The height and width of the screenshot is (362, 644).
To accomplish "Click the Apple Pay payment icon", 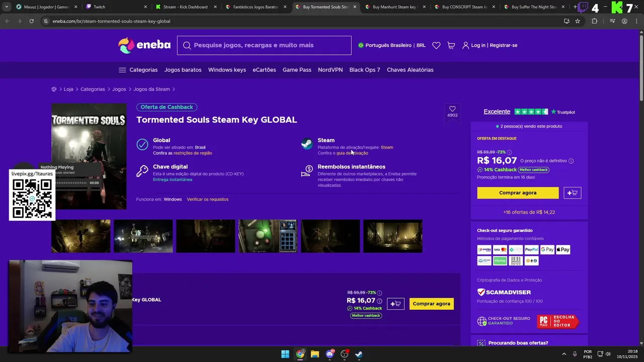I will tap(563, 249).
